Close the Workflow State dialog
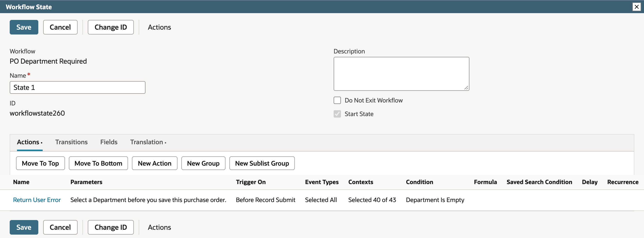The width and height of the screenshot is (644, 238). tap(636, 7)
